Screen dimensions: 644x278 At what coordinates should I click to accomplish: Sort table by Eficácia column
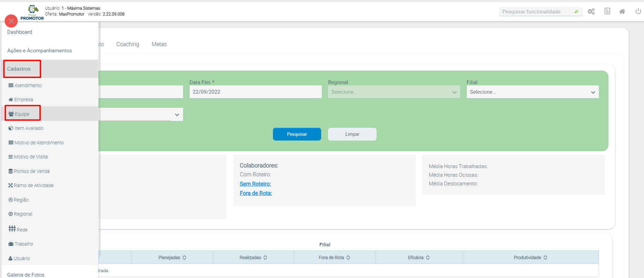(x=419, y=258)
